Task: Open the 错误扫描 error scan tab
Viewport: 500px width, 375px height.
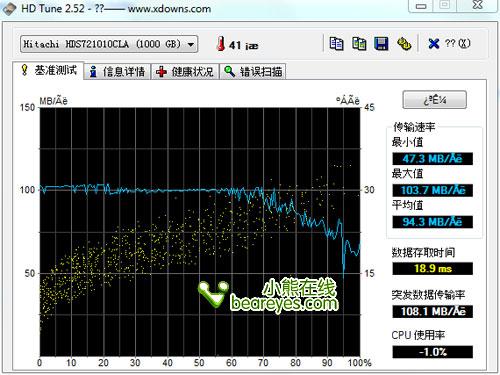Action: (253, 72)
